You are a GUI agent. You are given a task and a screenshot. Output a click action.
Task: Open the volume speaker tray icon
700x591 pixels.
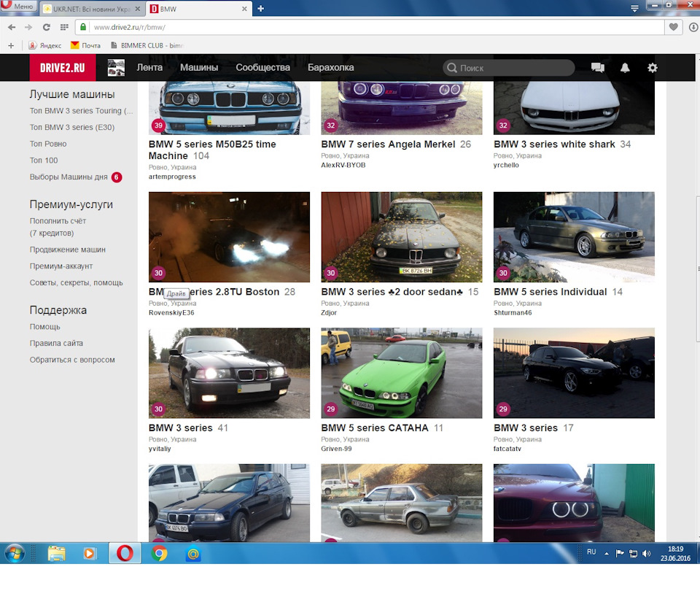tap(646, 554)
